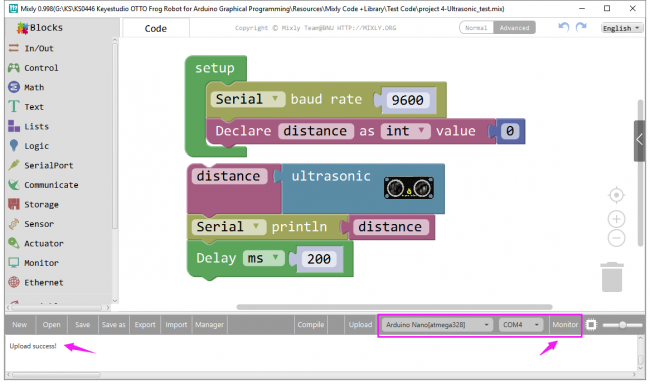The width and height of the screenshot is (650, 384).
Task: Open the serial Monitor button
Action: pyautogui.click(x=565, y=325)
